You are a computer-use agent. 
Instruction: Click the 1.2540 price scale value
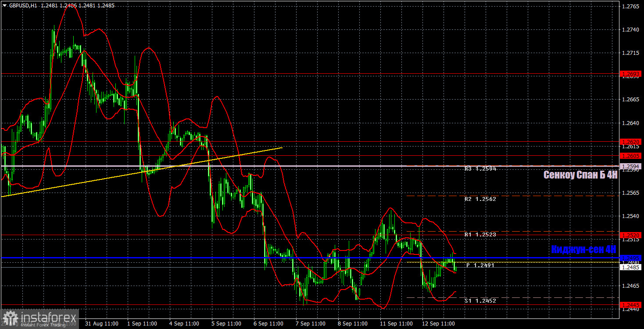coord(631,216)
